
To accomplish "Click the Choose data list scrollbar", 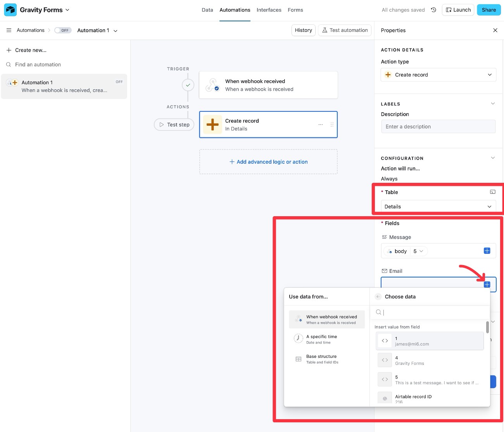I will coord(487,327).
